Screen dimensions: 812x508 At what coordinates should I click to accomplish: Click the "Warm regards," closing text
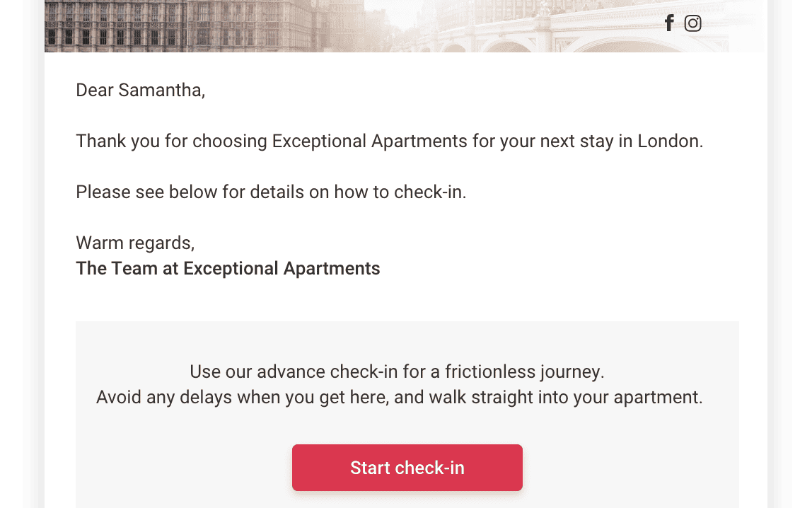point(135,243)
